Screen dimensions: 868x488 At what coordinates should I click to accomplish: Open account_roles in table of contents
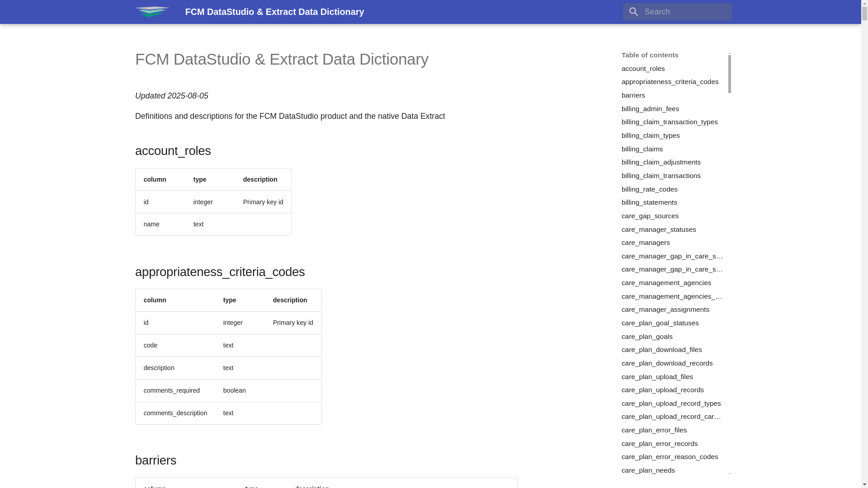tap(643, 69)
